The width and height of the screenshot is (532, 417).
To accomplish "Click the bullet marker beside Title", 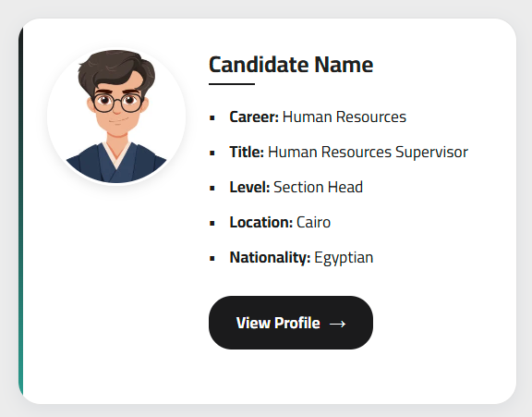I will [212, 153].
